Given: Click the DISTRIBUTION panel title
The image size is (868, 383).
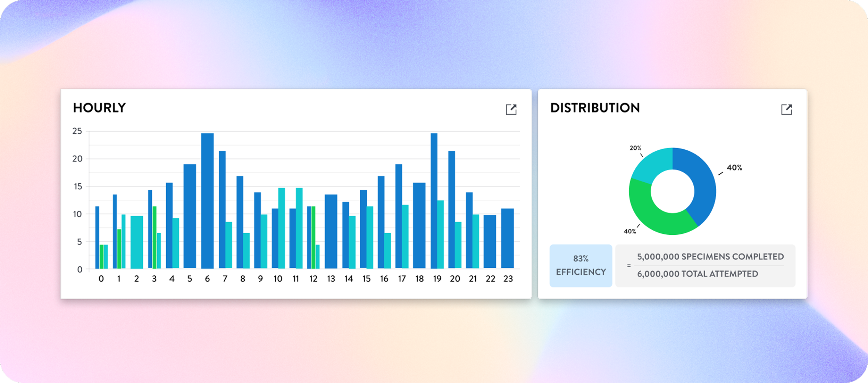Looking at the screenshot, I should coord(595,108).
